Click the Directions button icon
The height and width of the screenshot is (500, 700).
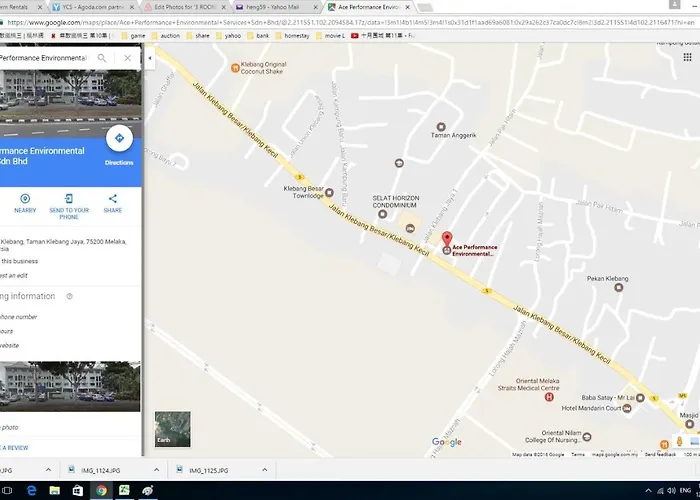coord(119,139)
